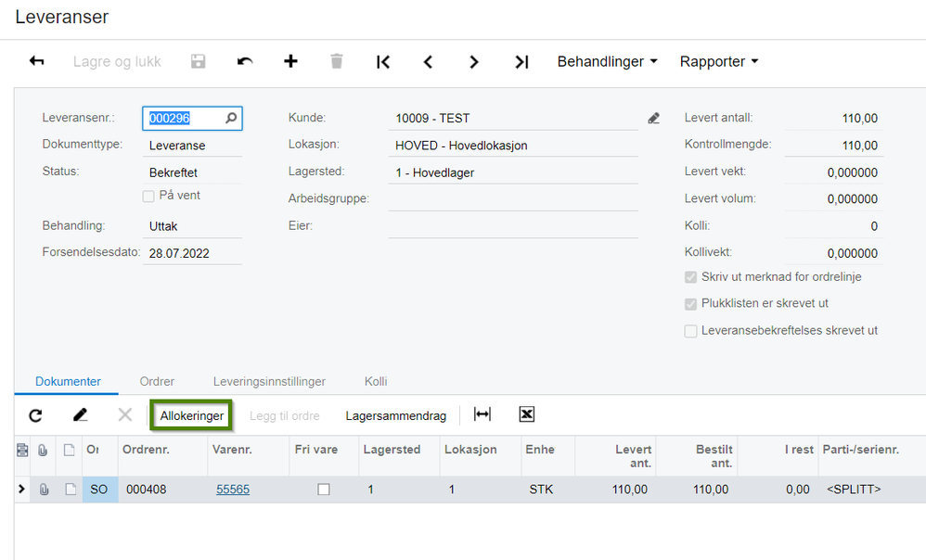Click order number cell 000408
The width and height of the screenshot is (926, 560).
click(162, 490)
